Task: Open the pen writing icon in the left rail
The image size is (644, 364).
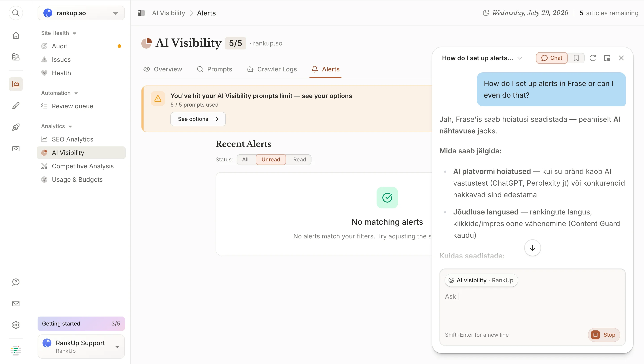Action: tap(16, 106)
